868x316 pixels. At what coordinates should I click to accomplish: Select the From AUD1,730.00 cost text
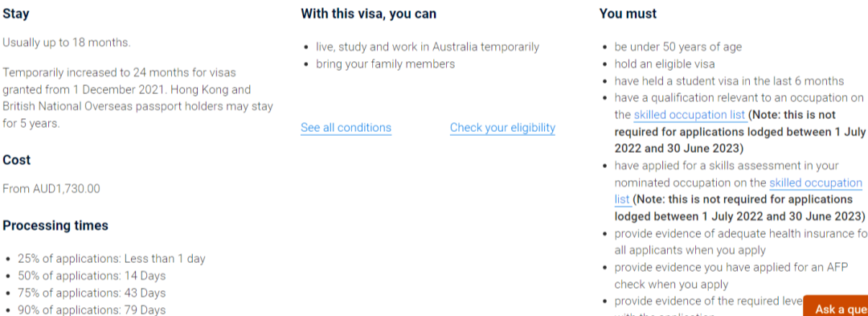point(51,189)
